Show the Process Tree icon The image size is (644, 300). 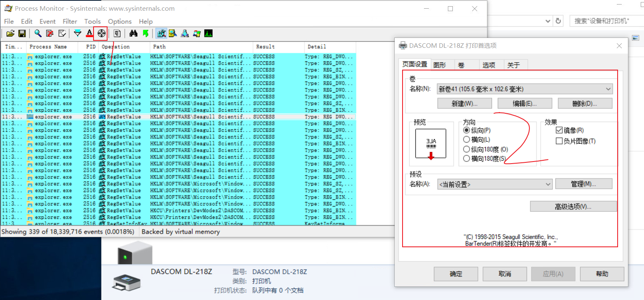pyautogui.click(x=117, y=33)
